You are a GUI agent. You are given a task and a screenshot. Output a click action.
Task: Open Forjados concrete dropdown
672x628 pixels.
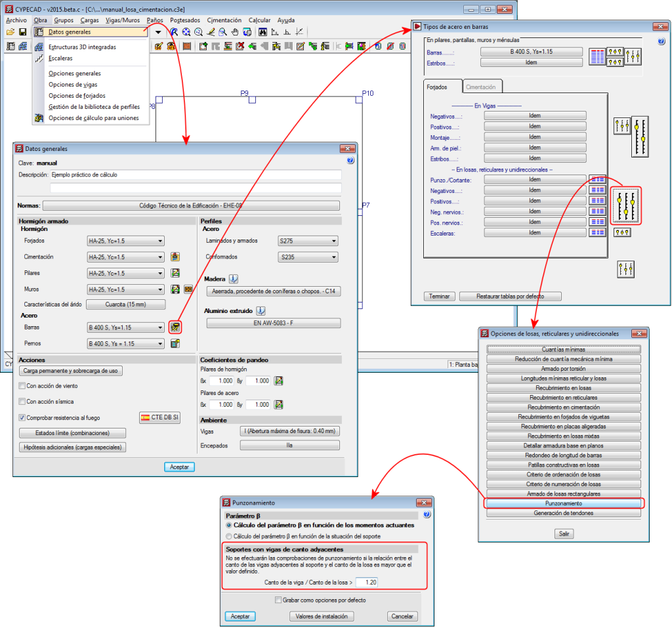[125, 241]
